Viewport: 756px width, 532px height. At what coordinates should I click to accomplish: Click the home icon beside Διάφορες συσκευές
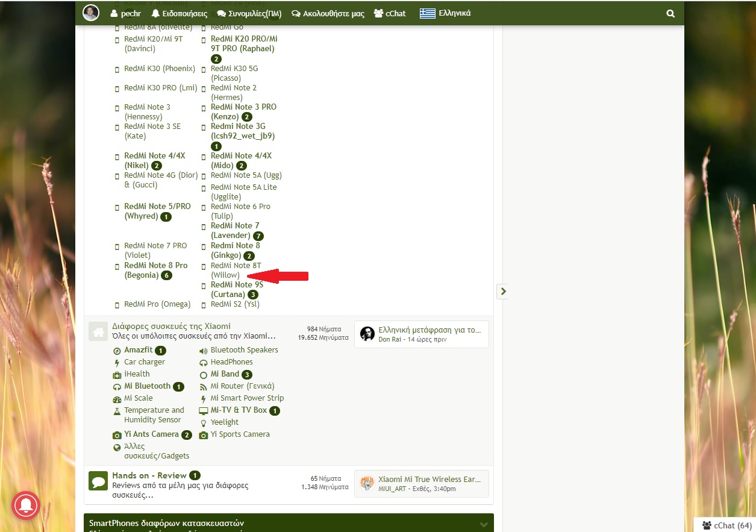click(98, 331)
